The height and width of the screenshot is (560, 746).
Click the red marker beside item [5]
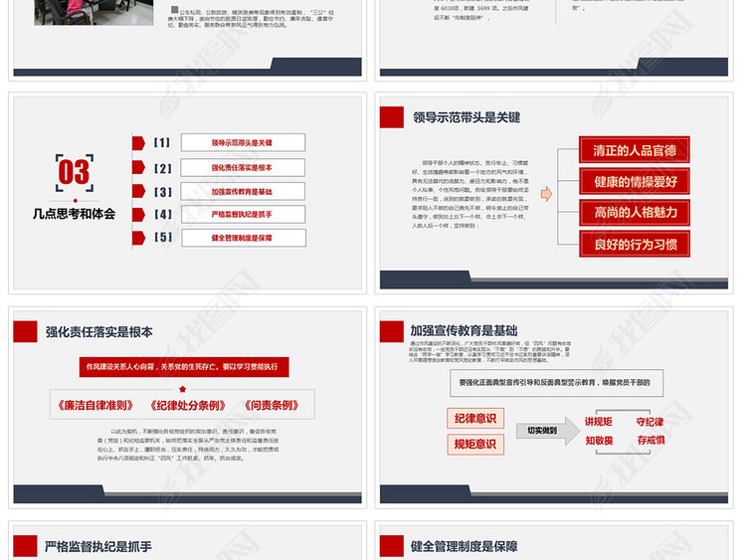pyautogui.click(x=137, y=238)
